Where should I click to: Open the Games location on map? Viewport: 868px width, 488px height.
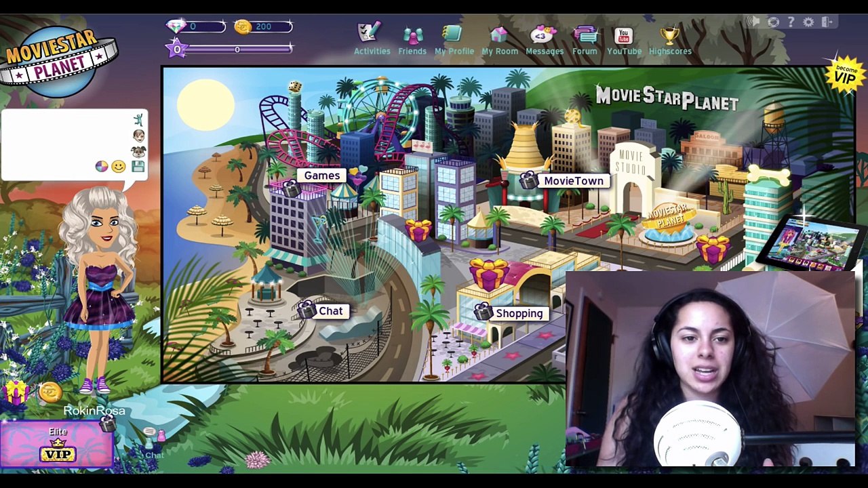(x=321, y=176)
